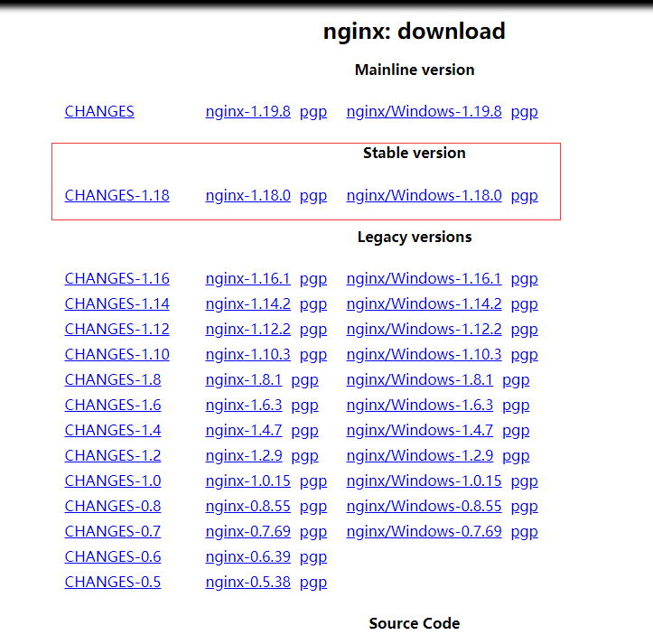This screenshot has height=644, width=653.
Task: Download nginx-1.19.8 source
Action: coord(247,111)
